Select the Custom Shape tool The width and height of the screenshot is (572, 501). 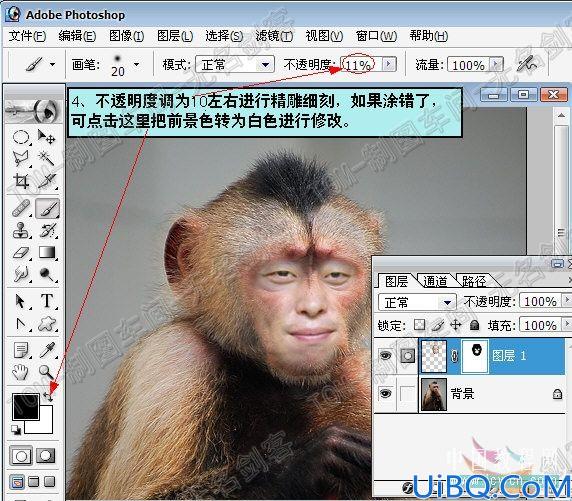47,324
